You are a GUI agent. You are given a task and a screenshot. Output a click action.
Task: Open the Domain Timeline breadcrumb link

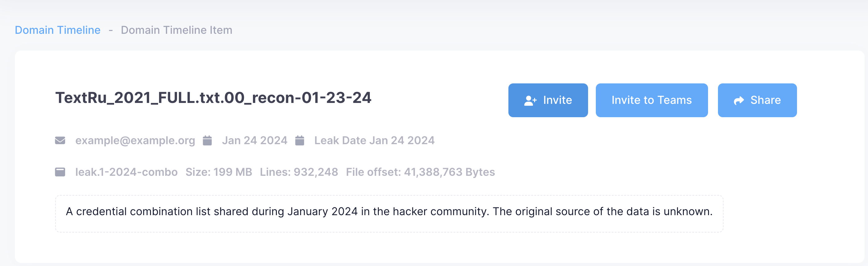[x=58, y=30]
